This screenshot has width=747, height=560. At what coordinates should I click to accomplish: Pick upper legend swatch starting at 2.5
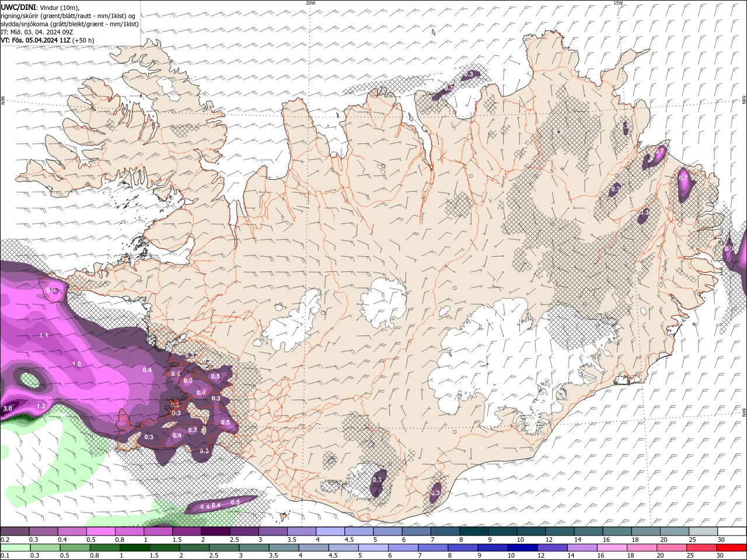click(244, 531)
